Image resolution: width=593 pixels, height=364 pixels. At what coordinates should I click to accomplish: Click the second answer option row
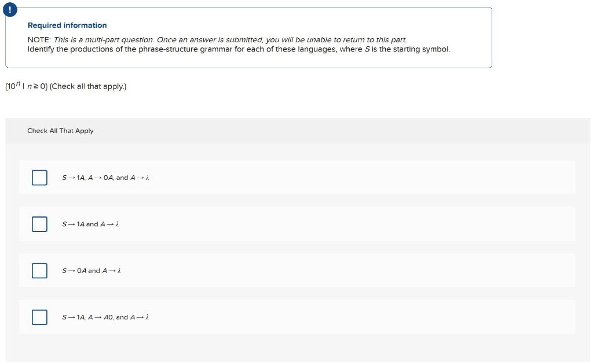pos(290,224)
